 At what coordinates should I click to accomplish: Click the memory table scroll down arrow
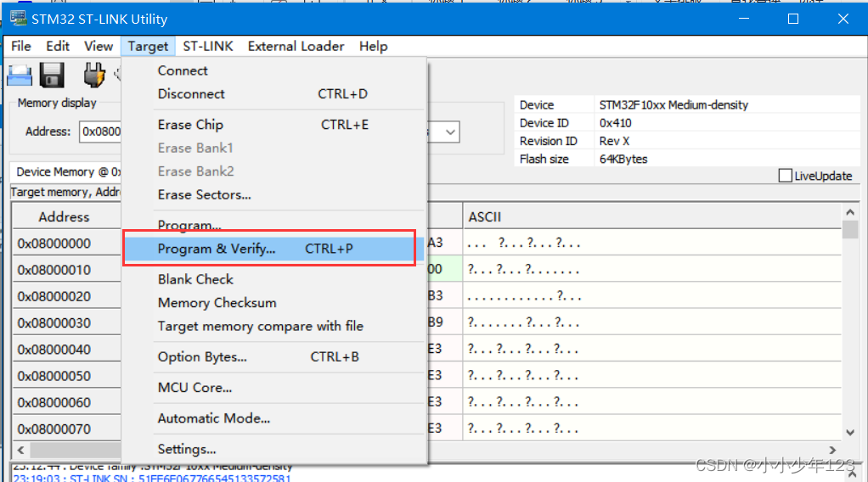point(850,433)
